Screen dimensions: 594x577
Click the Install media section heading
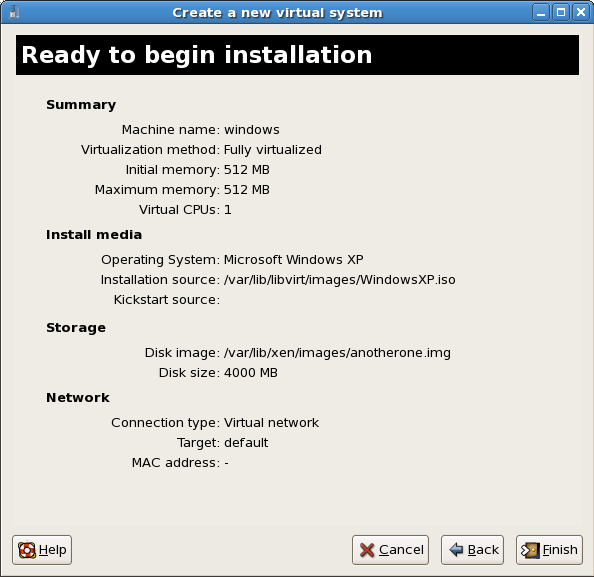[x=94, y=235]
